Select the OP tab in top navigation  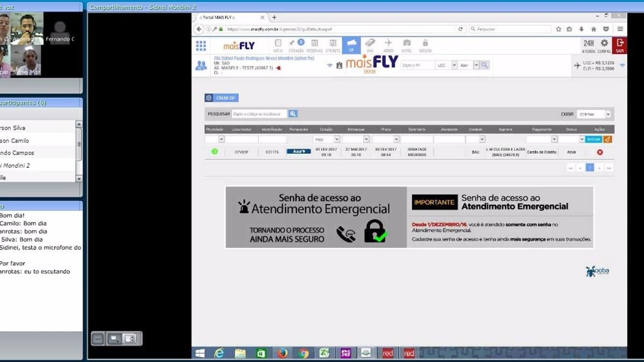[x=351, y=45]
